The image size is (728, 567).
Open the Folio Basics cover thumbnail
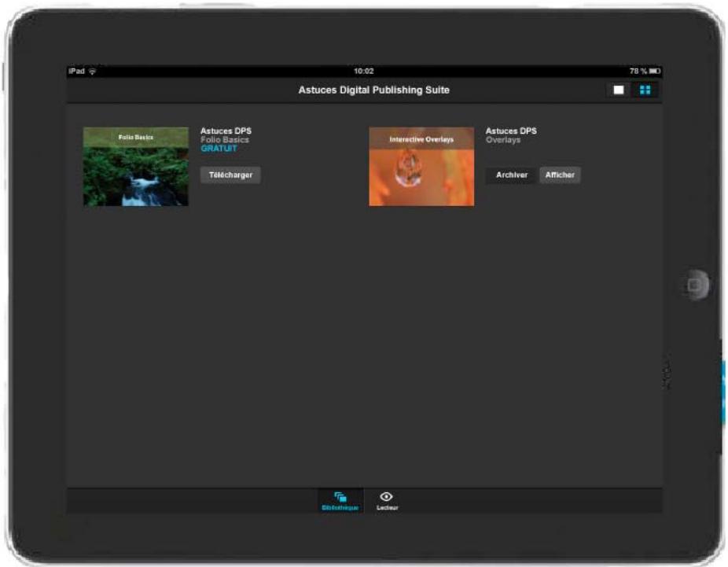click(136, 167)
